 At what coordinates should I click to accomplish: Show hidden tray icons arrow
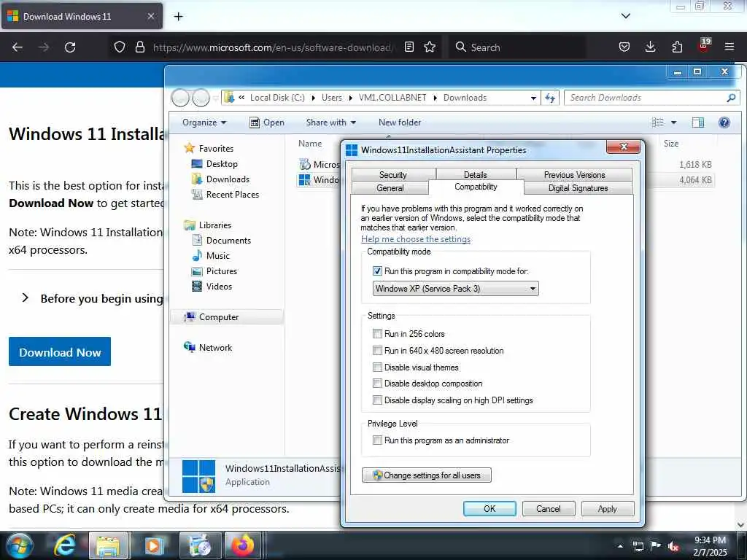[x=620, y=546]
